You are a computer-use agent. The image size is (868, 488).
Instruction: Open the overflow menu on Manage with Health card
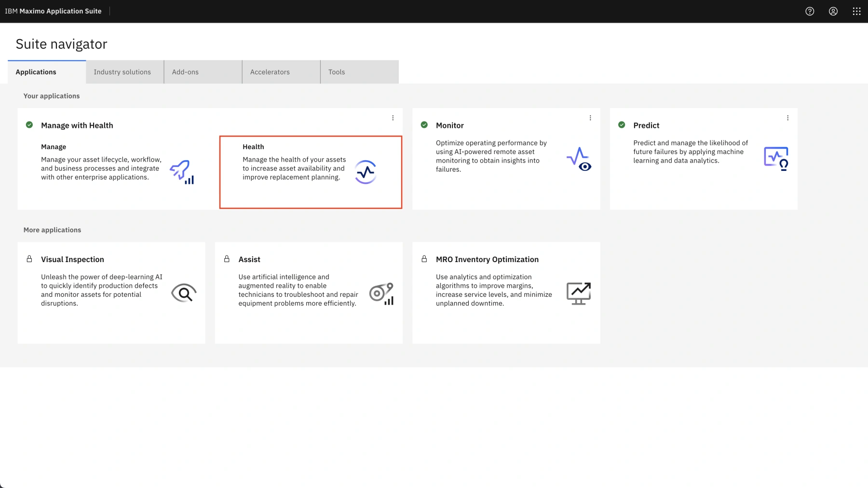pos(393,118)
